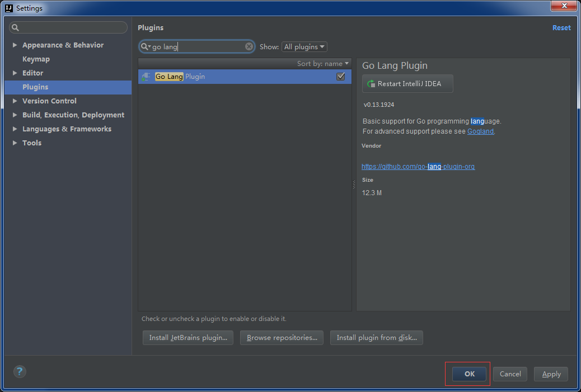Open Languages & Frameworks settings
The image size is (581, 392).
pyautogui.click(x=67, y=129)
